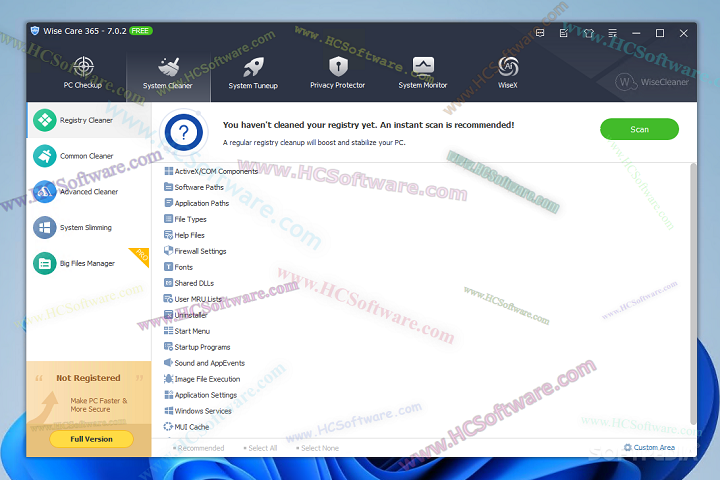Viewport: 720px width, 480px height.
Task: Click the Image File Execution bug icon
Action: coord(169,379)
